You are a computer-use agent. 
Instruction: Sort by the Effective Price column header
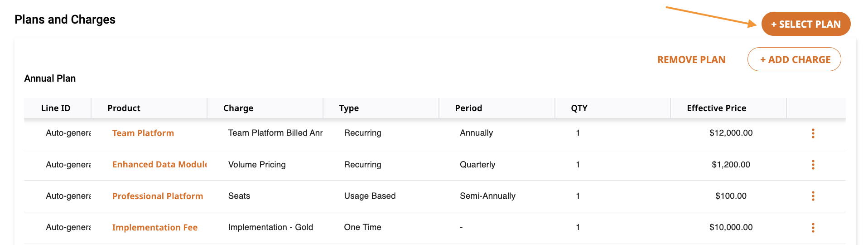coord(716,108)
